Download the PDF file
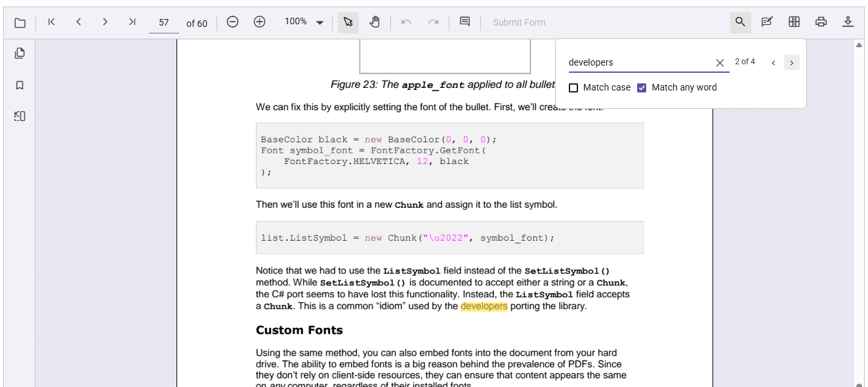Image resolution: width=868 pixels, height=387 pixels. (x=848, y=22)
